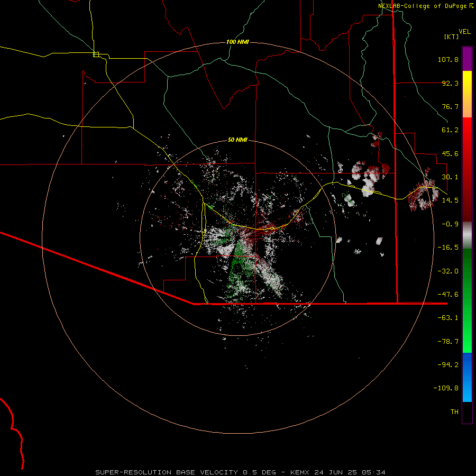Screen dimensions: 476x476
Task: Click the red segment of the color bar
Action: [467, 169]
